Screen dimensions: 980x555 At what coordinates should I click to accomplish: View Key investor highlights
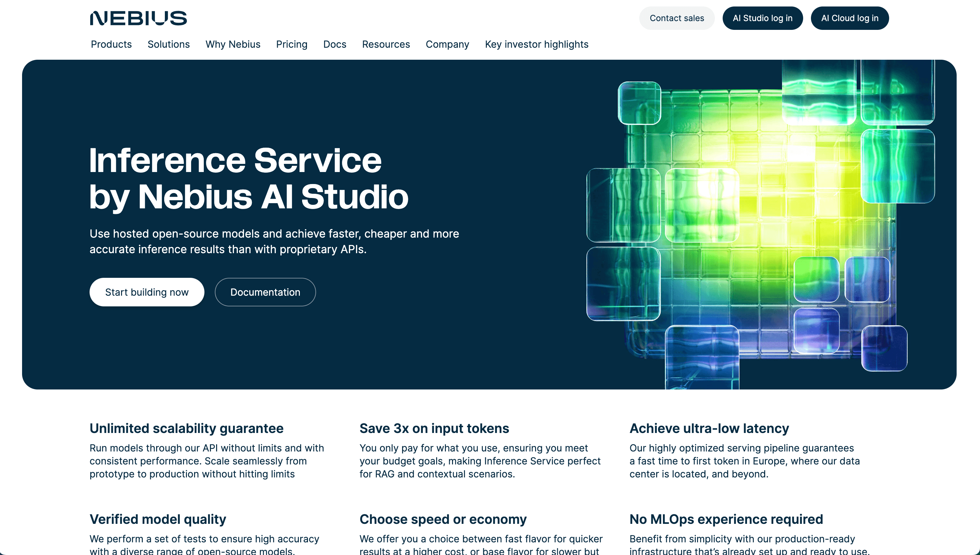(x=536, y=44)
